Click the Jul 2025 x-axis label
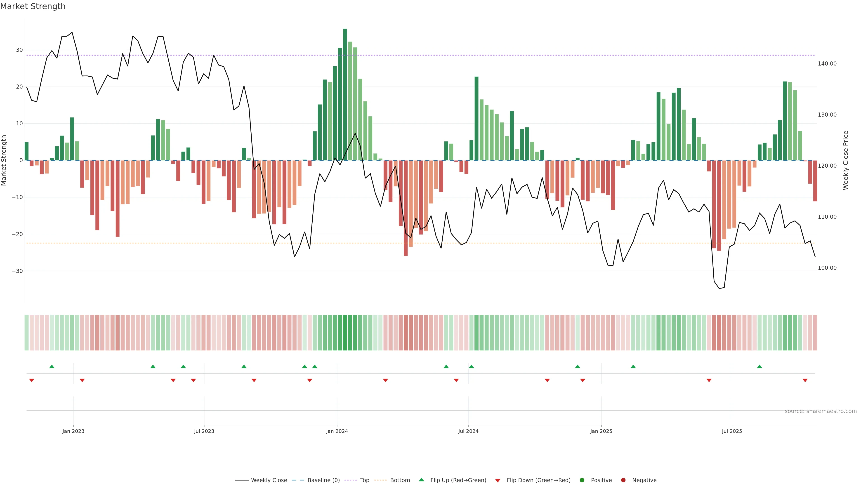The width and height of the screenshot is (868, 488). (732, 431)
